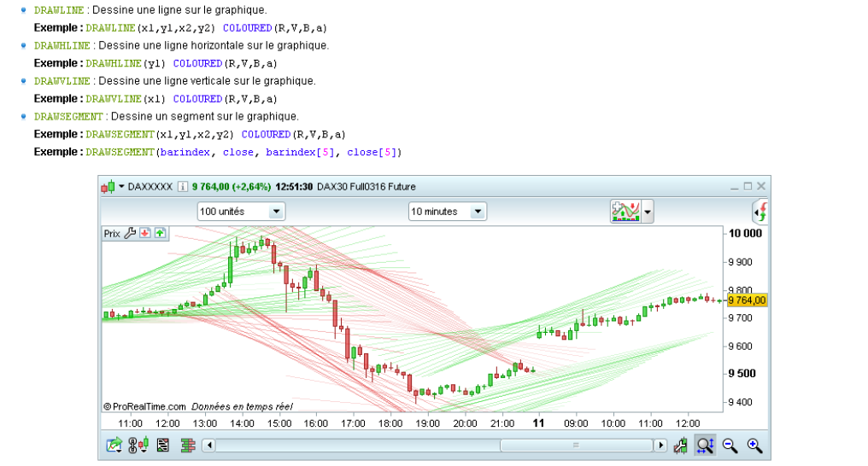Viewport: 868px width, 466px height.
Task: Click the scrollbar right arrow
Action: tap(660, 446)
